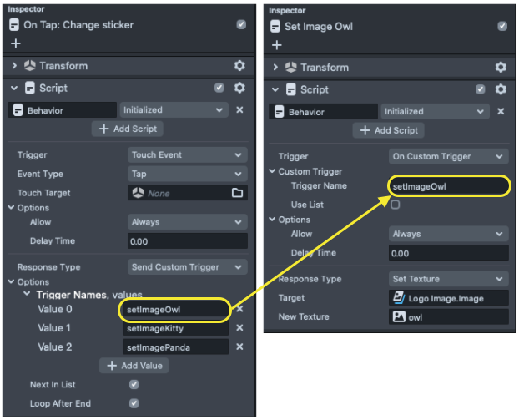This screenshot has width=519, height=420.
Task: Click the Value 2 field containing setImagePanda
Action: 175,347
